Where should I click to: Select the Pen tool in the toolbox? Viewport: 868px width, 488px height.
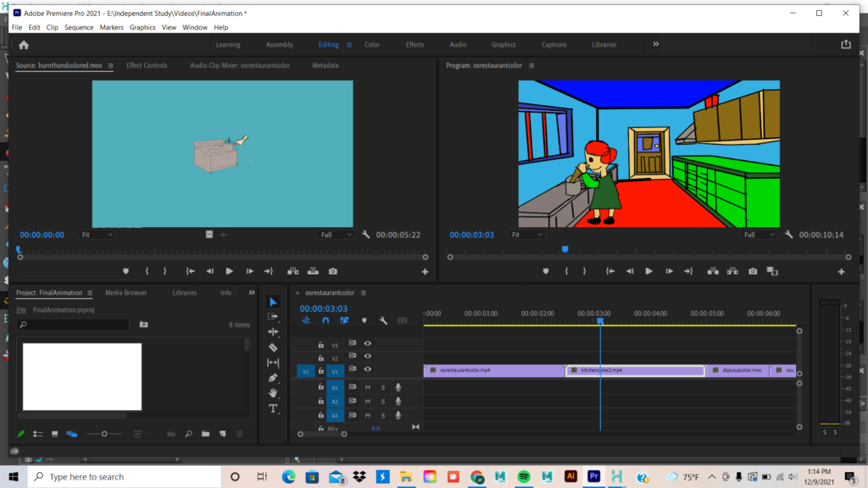coord(273,378)
